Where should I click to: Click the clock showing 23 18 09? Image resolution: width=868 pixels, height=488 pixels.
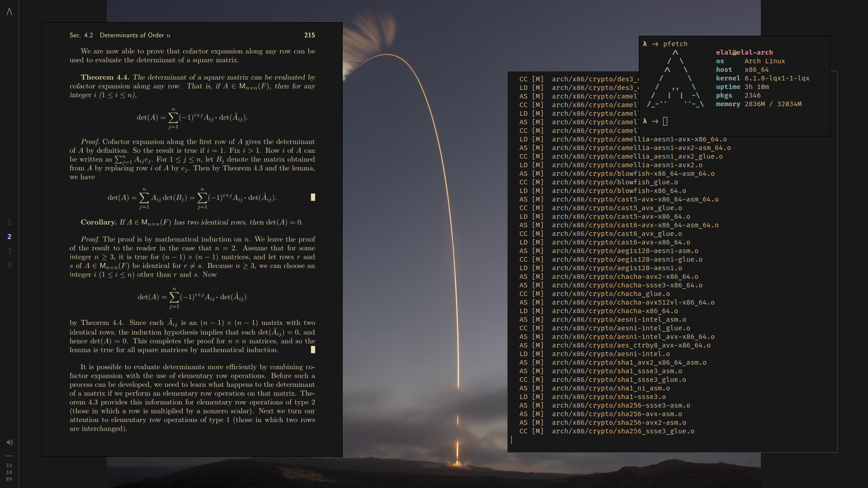[9, 472]
